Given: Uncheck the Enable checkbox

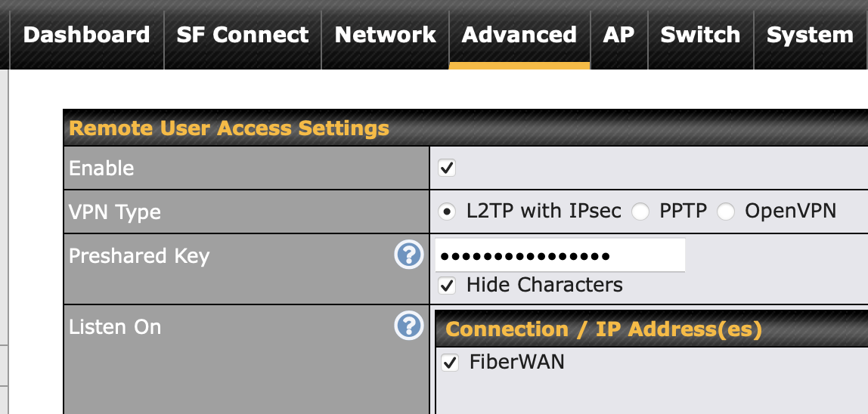Looking at the screenshot, I should click(x=447, y=168).
